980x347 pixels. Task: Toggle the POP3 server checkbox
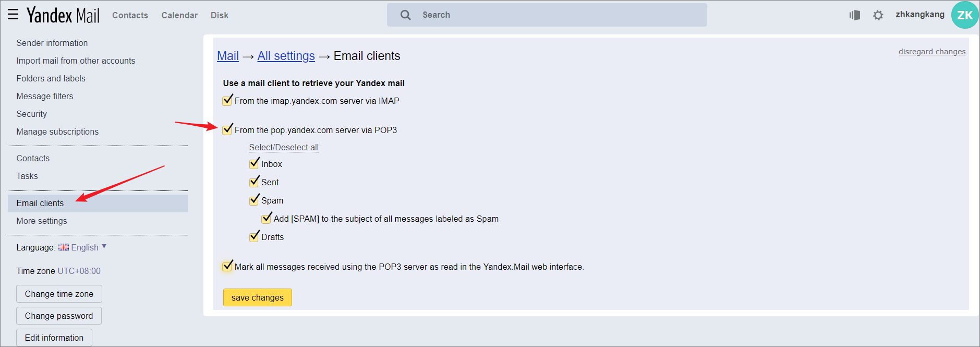pyautogui.click(x=227, y=130)
